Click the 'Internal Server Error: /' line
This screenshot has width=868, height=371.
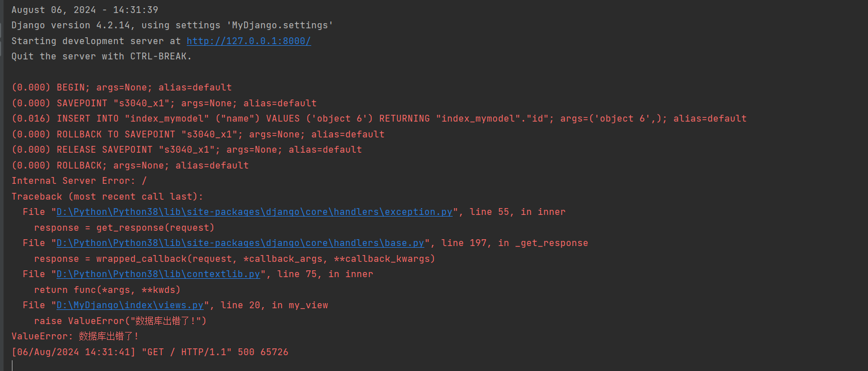pyautogui.click(x=79, y=181)
